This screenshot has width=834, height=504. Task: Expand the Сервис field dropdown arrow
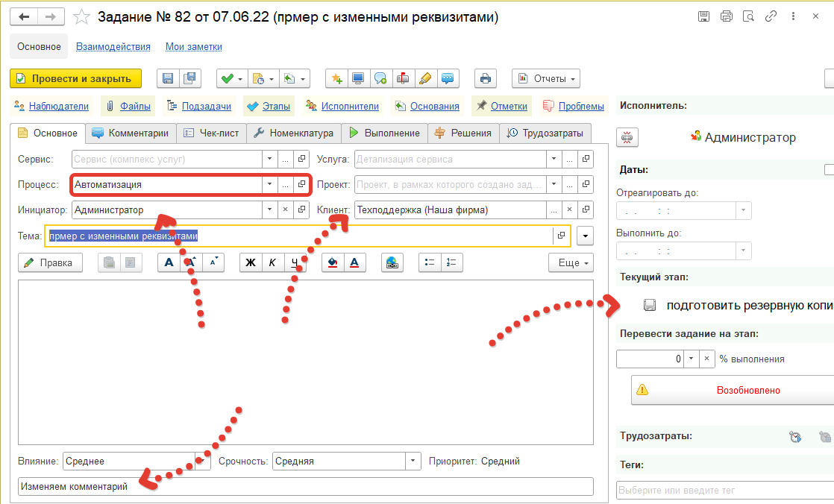(269, 159)
